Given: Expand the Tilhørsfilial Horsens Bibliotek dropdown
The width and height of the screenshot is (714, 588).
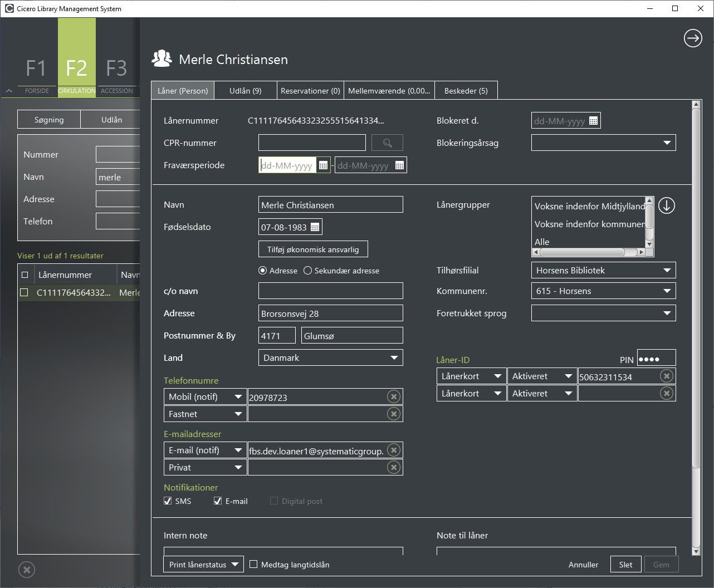Looking at the screenshot, I should click(x=604, y=271).
